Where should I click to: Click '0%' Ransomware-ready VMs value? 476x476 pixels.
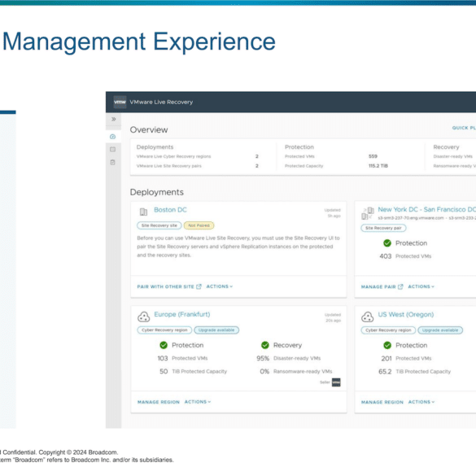coord(264,371)
